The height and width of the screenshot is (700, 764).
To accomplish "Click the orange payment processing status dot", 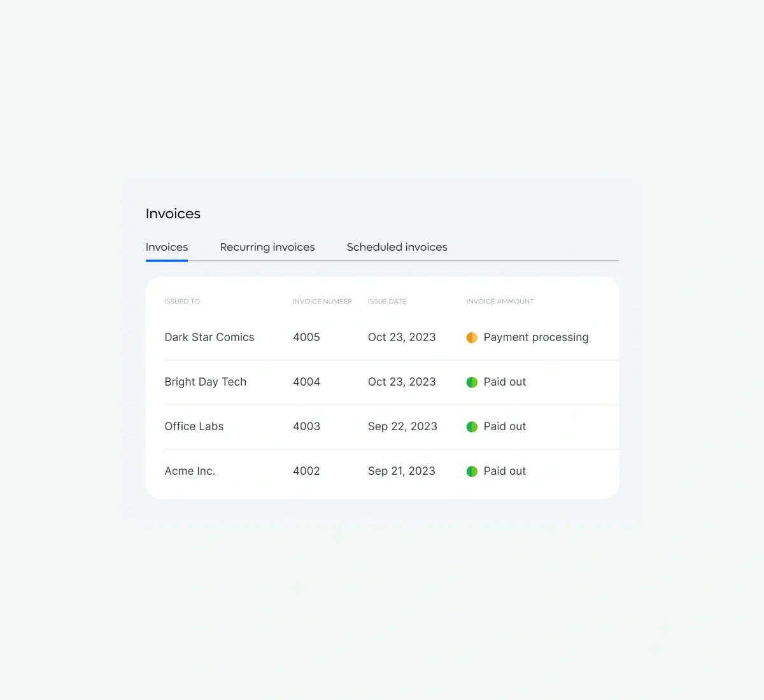I will [472, 337].
